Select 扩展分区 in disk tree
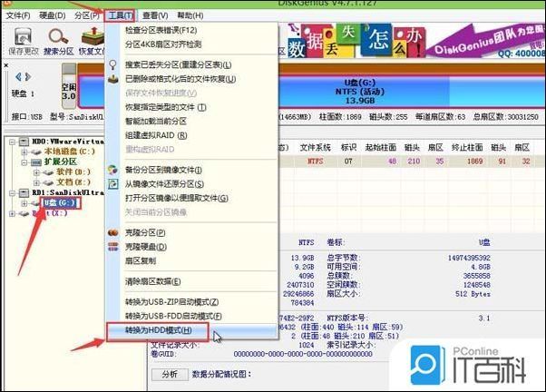 click(x=60, y=162)
